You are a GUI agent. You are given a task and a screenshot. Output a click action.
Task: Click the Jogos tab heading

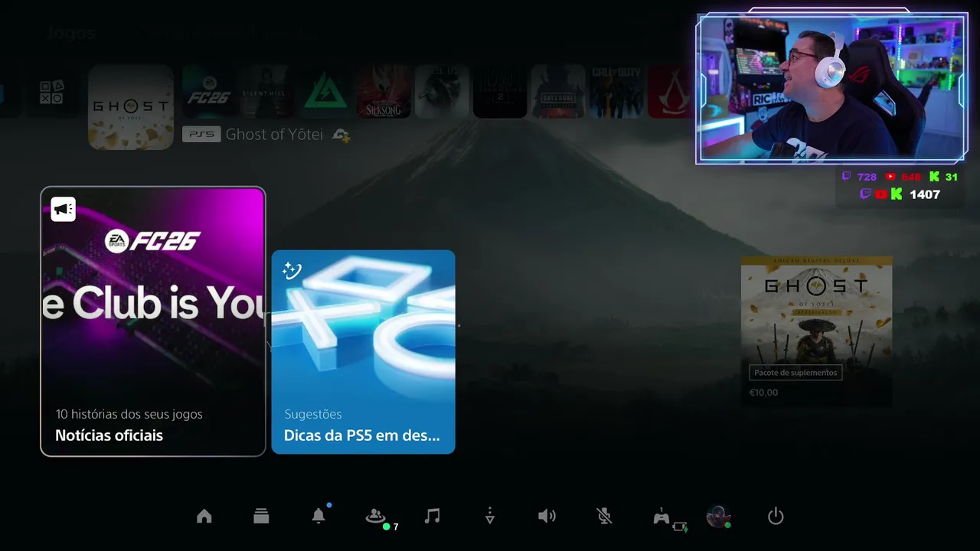[x=70, y=33]
